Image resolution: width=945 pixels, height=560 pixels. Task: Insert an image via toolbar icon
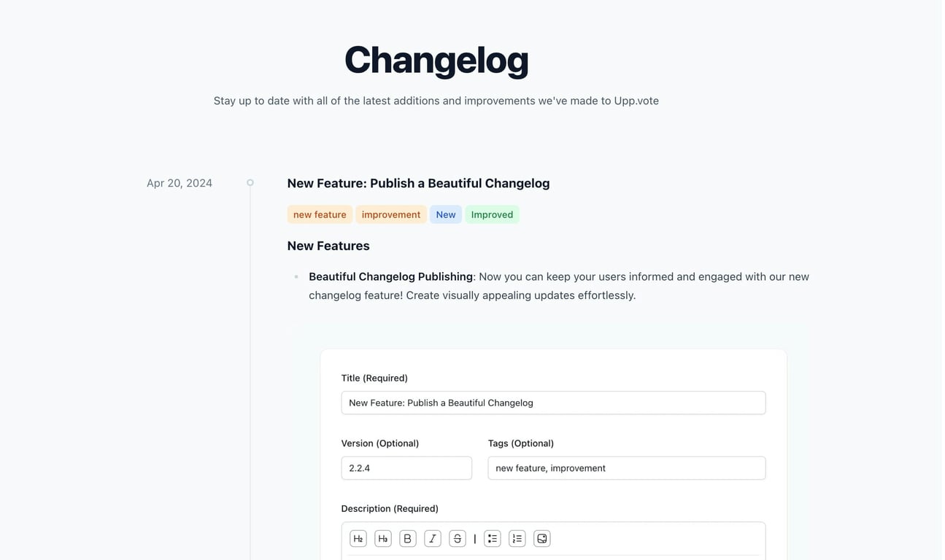(542, 539)
